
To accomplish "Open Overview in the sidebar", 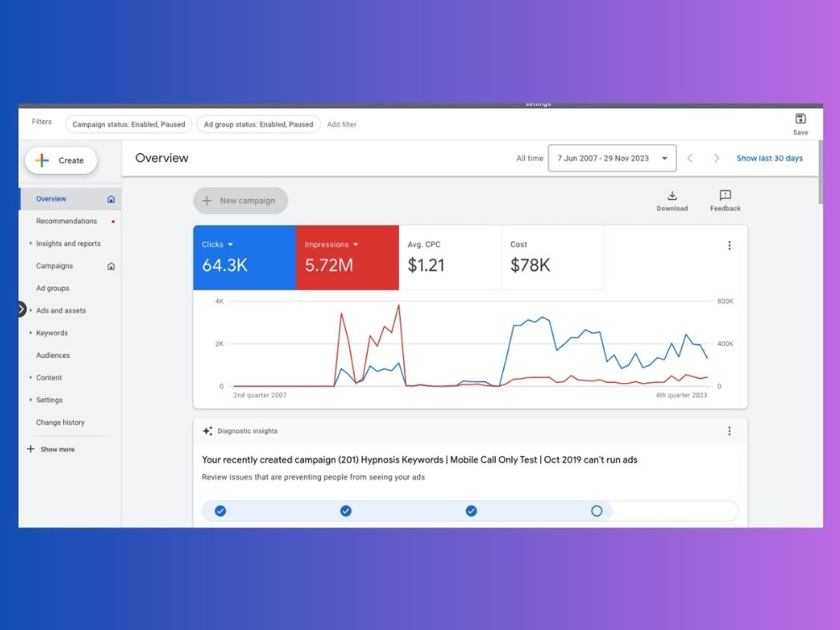I will (71, 199).
